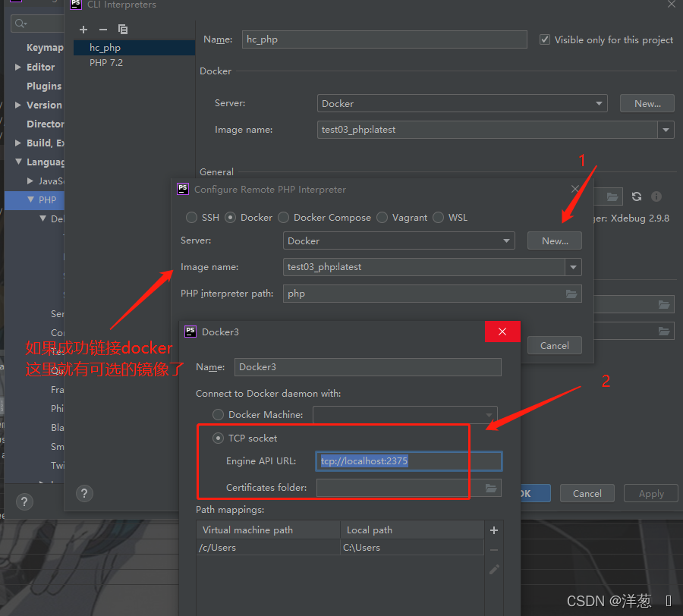Open the Plugins settings page
This screenshot has height=616, width=683.
[x=44, y=86]
